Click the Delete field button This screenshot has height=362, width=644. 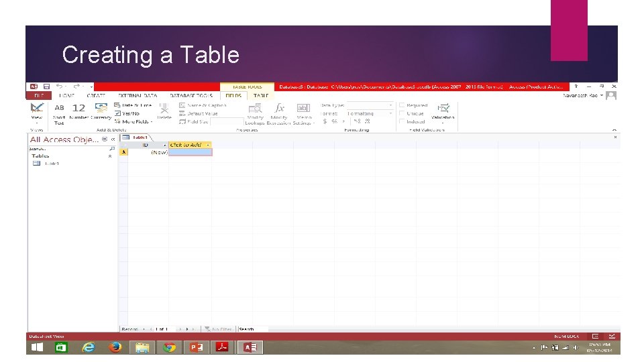click(x=164, y=112)
